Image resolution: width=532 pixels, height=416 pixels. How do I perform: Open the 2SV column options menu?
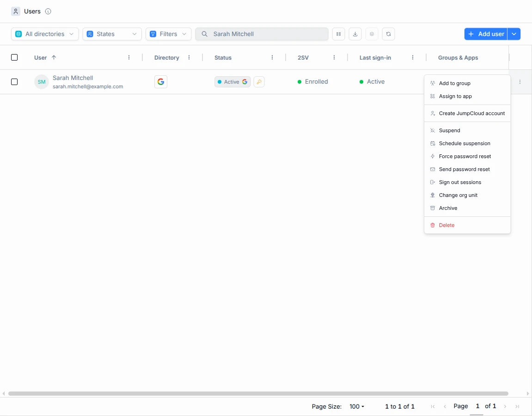pos(334,58)
